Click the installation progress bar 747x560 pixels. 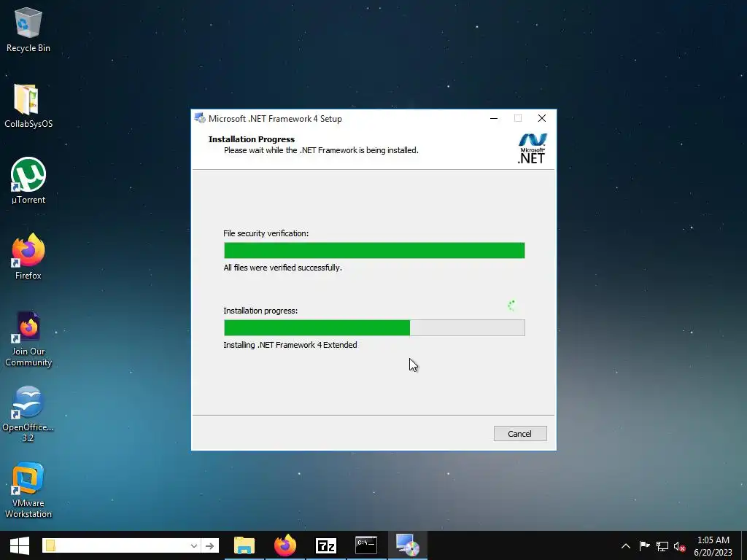point(374,327)
